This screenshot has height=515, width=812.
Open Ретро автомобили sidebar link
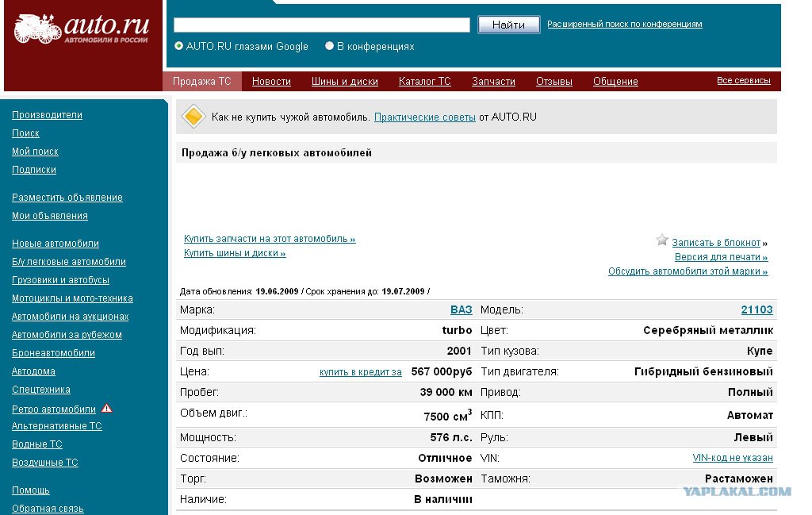[54, 409]
